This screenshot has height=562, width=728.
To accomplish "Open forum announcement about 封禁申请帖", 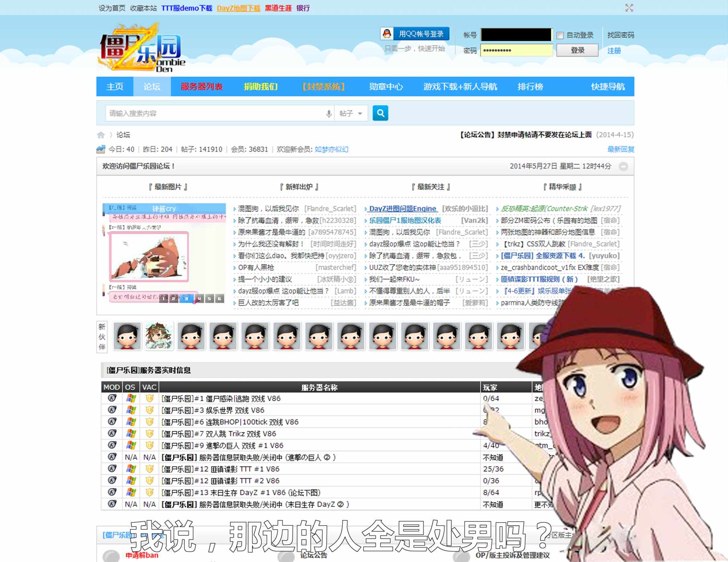I will click(x=526, y=135).
